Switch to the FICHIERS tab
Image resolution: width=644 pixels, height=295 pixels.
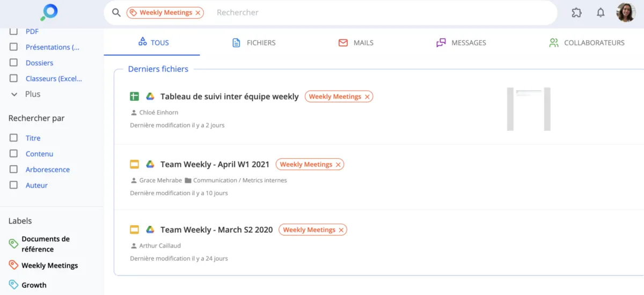254,43
